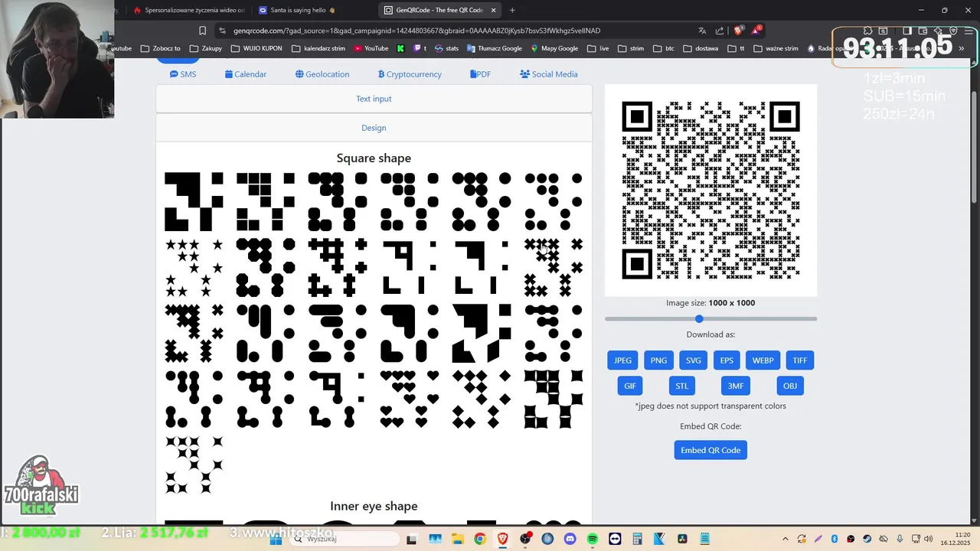Open Discord from the taskbar

click(570, 539)
